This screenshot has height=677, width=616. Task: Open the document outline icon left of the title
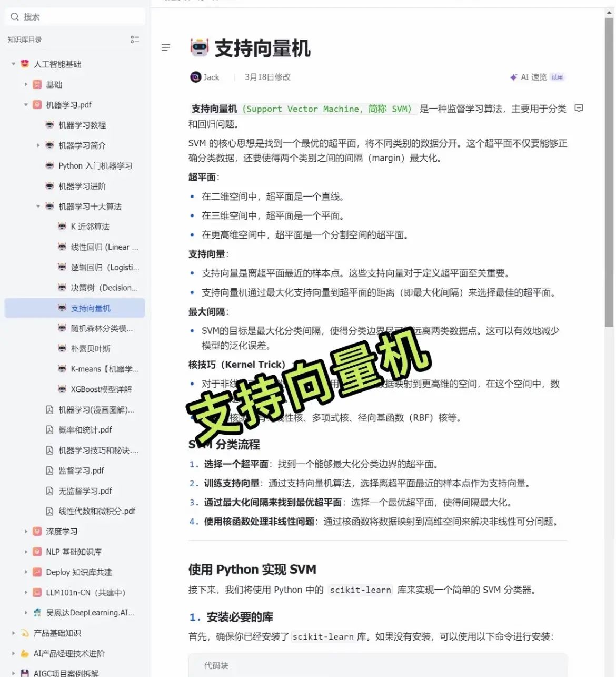tap(166, 47)
